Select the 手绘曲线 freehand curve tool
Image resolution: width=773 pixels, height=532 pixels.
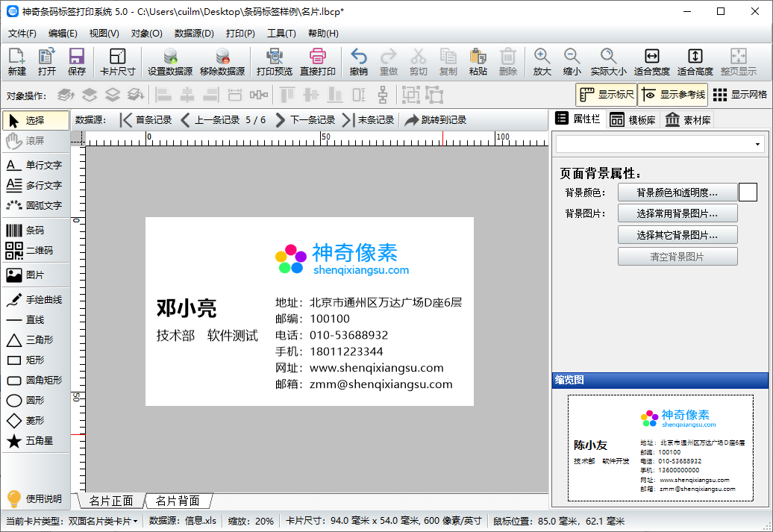(34, 300)
